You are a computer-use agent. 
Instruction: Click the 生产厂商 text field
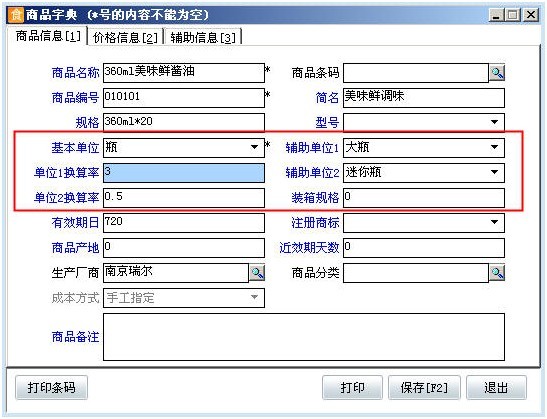tap(176, 272)
